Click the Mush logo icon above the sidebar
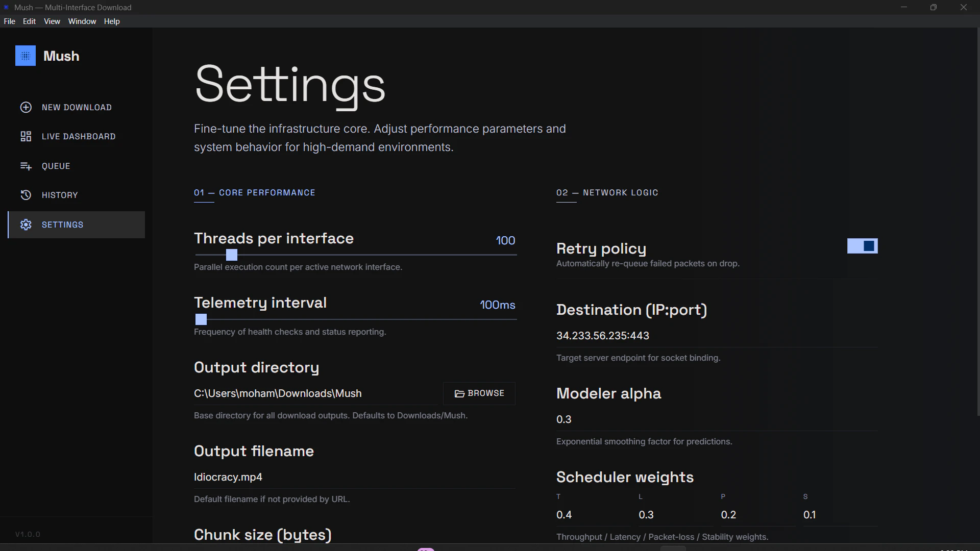980x551 pixels. click(x=26, y=56)
